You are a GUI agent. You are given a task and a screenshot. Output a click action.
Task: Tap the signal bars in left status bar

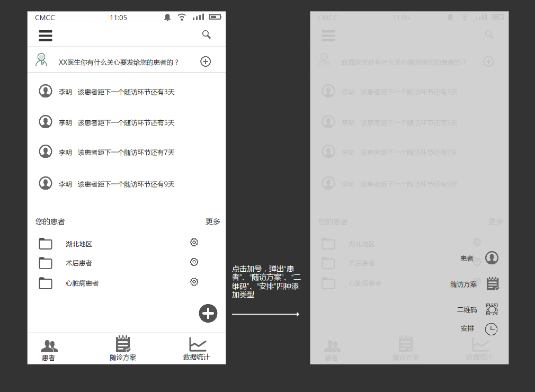(198, 17)
